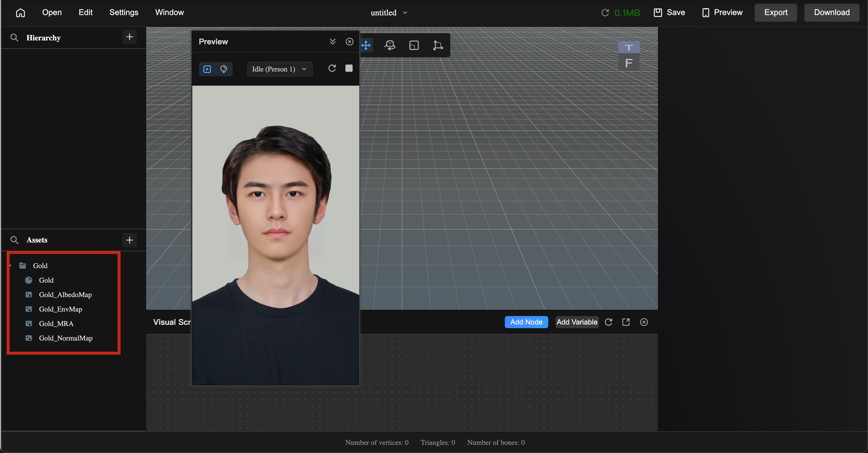Select the Scale tool

click(x=414, y=45)
